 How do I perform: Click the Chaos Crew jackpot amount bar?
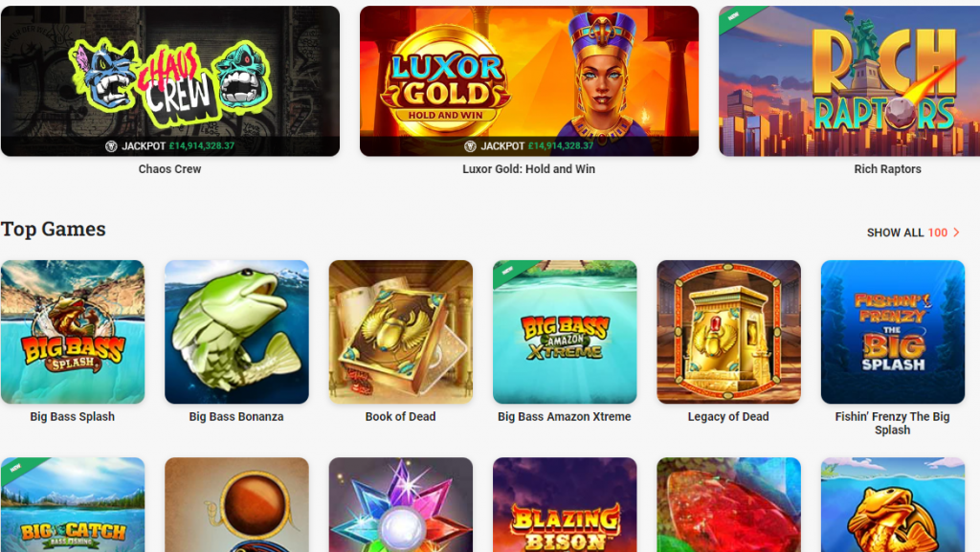tap(170, 146)
